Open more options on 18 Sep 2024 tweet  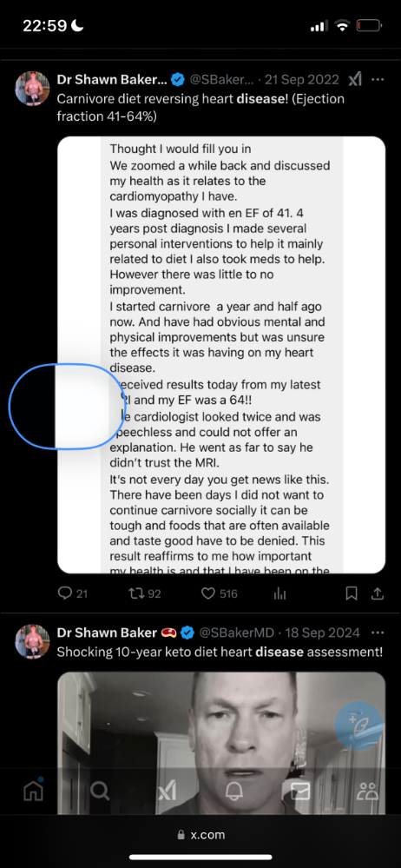point(378,633)
